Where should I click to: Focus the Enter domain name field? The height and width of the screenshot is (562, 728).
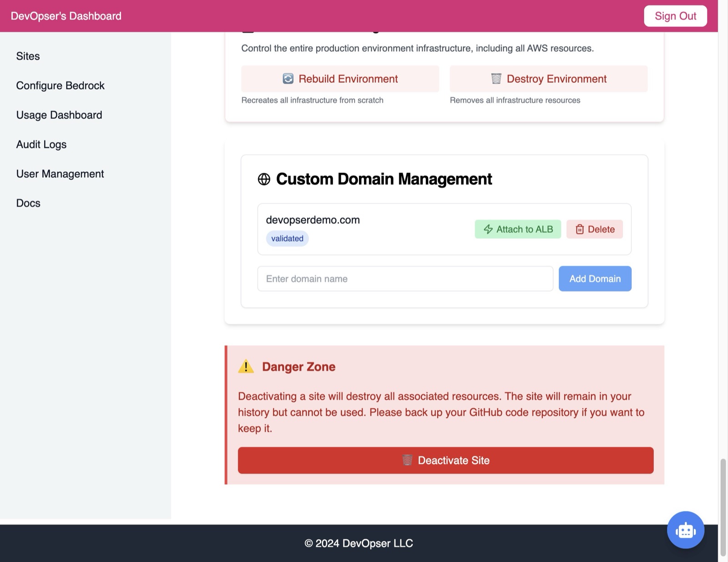(405, 278)
